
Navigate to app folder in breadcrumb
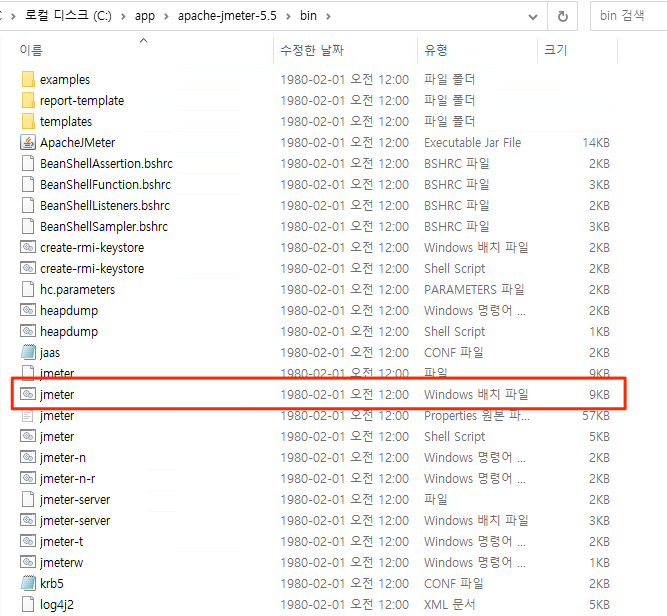(x=145, y=16)
